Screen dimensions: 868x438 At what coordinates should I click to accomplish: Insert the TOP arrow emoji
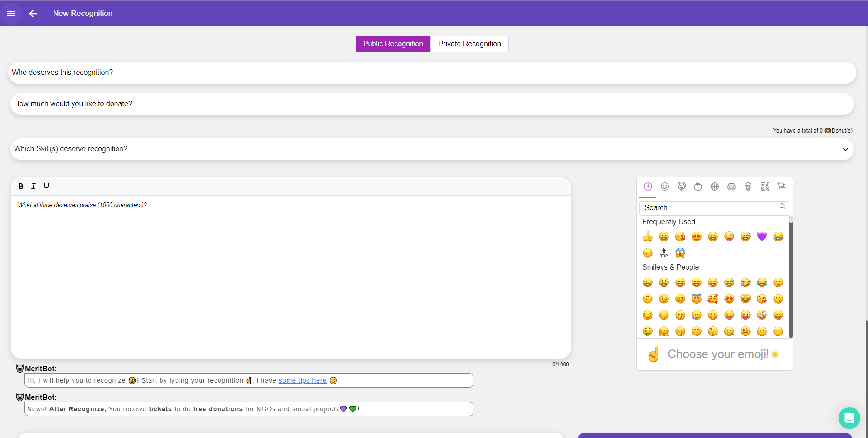click(x=664, y=253)
